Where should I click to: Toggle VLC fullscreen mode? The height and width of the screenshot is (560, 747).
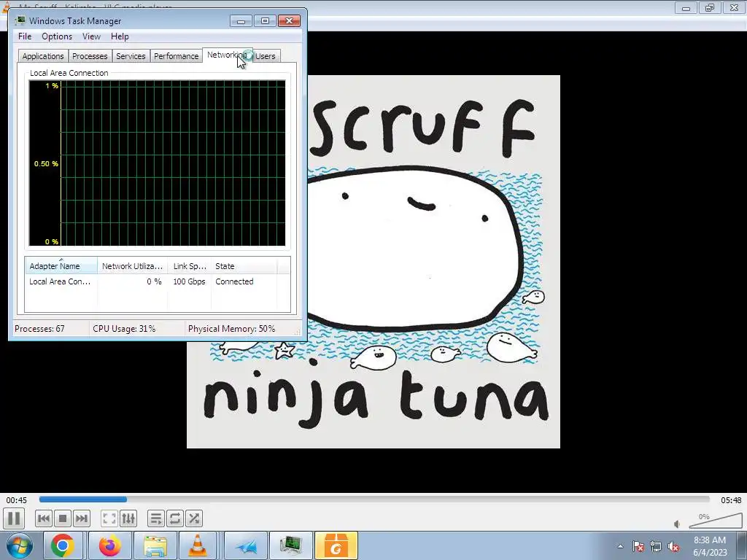[x=109, y=518]
